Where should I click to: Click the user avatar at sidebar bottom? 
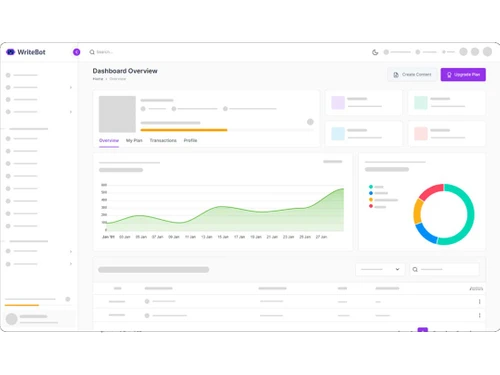tap(12, 319)
